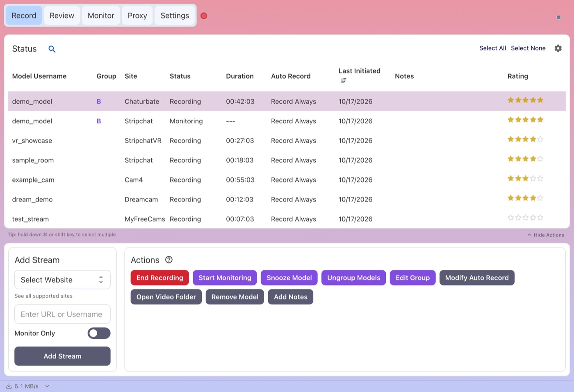This screenshot has height=392, width=574.
Task: Select the Record tab
Action: [x=24, y=16]
